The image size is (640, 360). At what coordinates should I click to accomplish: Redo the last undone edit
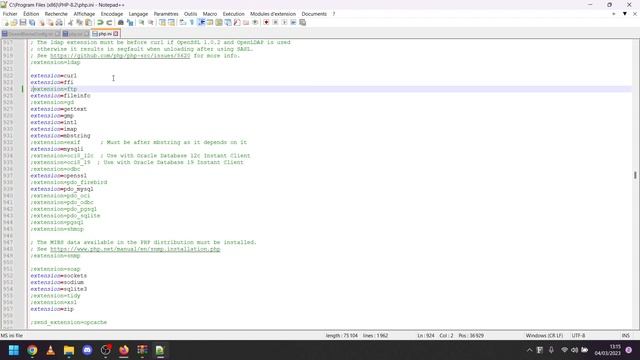tap(109, 22)
